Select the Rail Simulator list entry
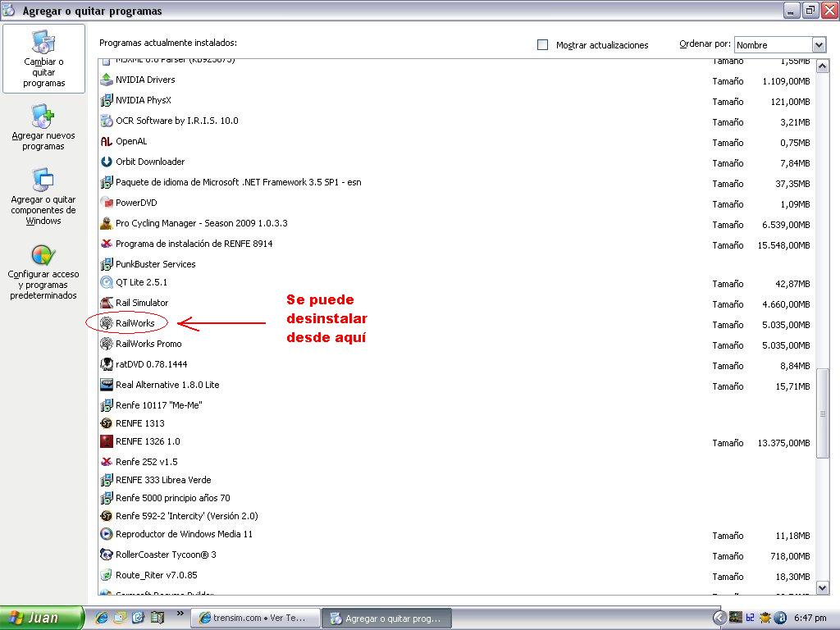This screenshot has height=630, width=840. pyautogui.click(x=142, y=304)
